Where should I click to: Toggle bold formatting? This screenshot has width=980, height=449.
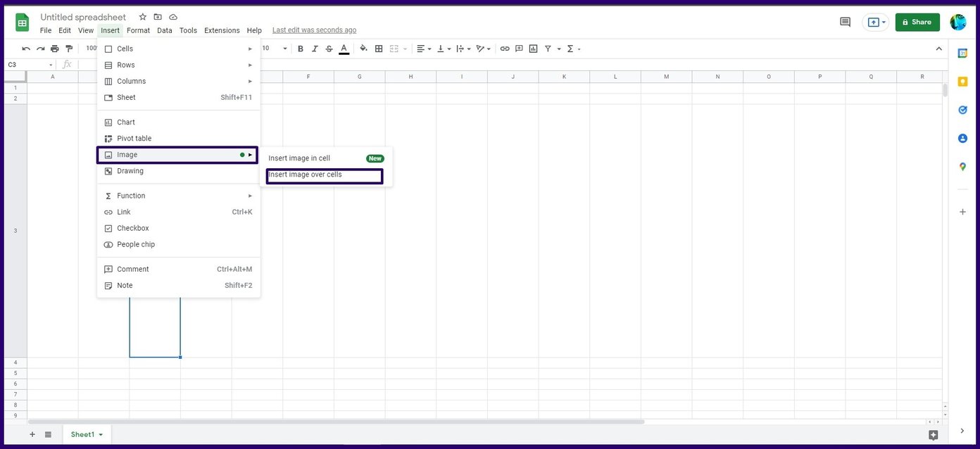coord(301,49)
